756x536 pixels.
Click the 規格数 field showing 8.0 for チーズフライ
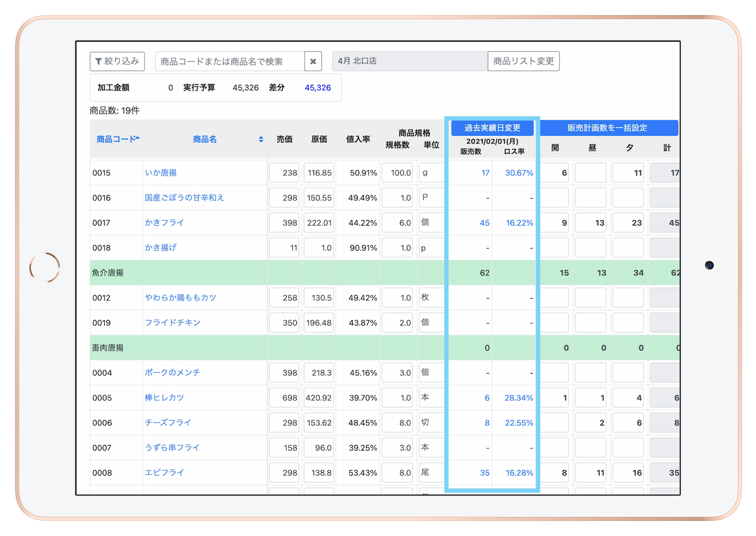coord(398,423)
